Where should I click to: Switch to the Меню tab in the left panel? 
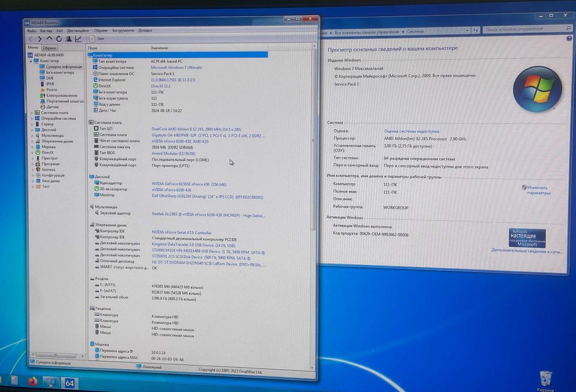(33, 47)
